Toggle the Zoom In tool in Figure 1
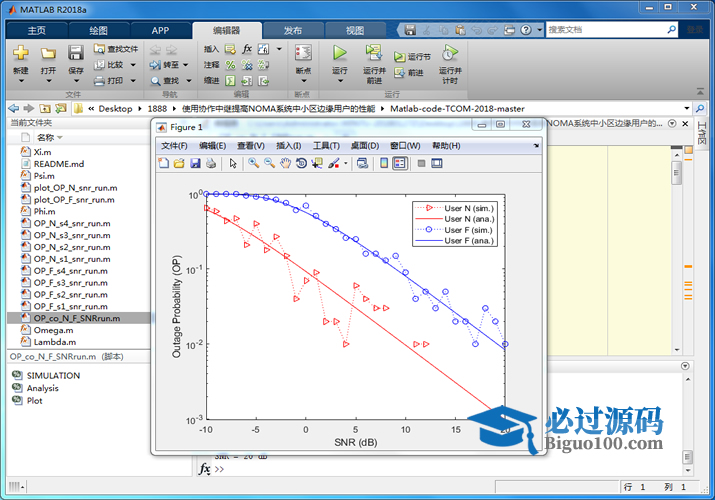The image size is (715, 500). [x=254, y=163]
